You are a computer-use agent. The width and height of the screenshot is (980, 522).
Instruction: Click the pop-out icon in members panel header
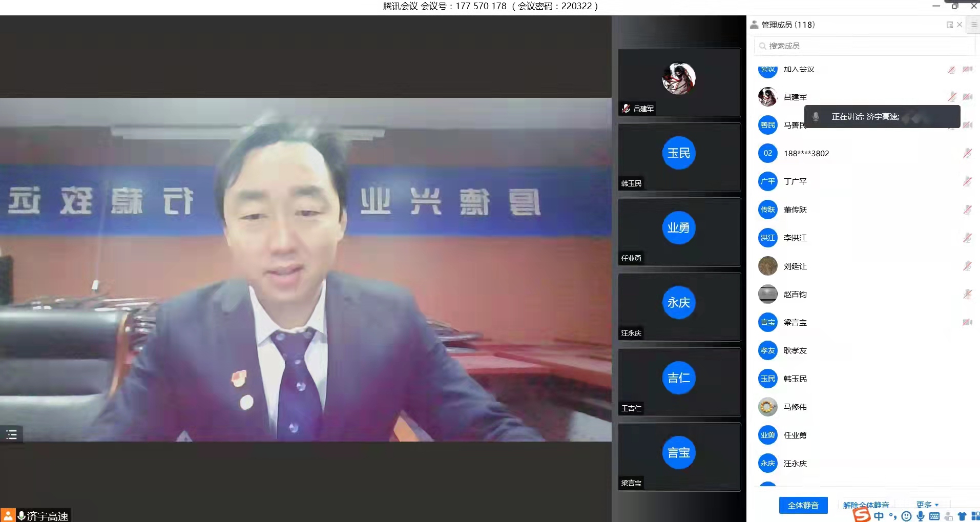click(x=949, y=25)
